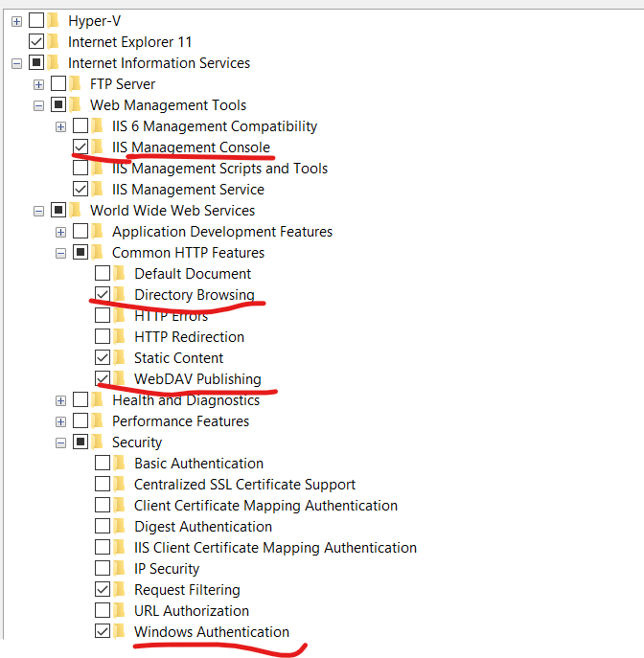Toggle the Security checkbox
Viewport: 644px width, 658px height.
pos(80,442)
